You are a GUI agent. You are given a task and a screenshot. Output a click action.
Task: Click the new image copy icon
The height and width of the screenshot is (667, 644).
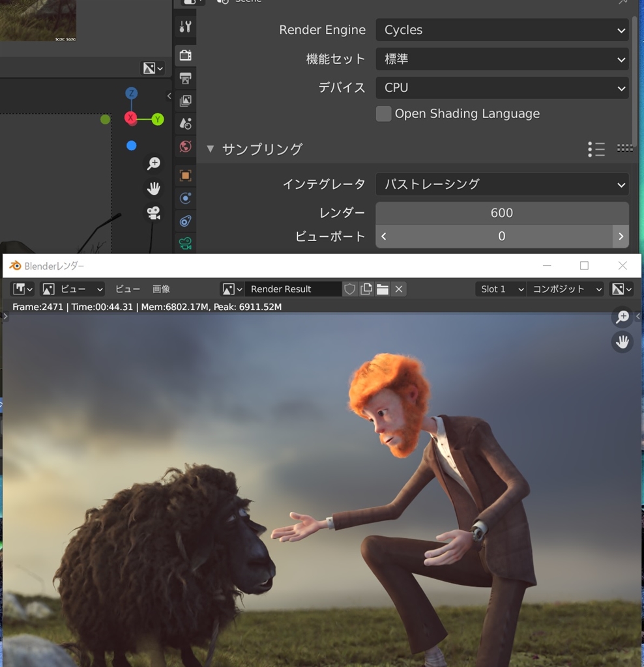pos(366,289)
